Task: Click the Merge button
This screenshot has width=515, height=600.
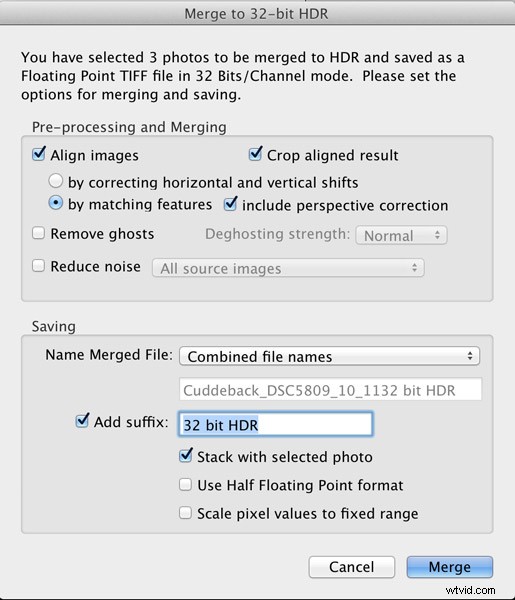Action: pos(450,567)
